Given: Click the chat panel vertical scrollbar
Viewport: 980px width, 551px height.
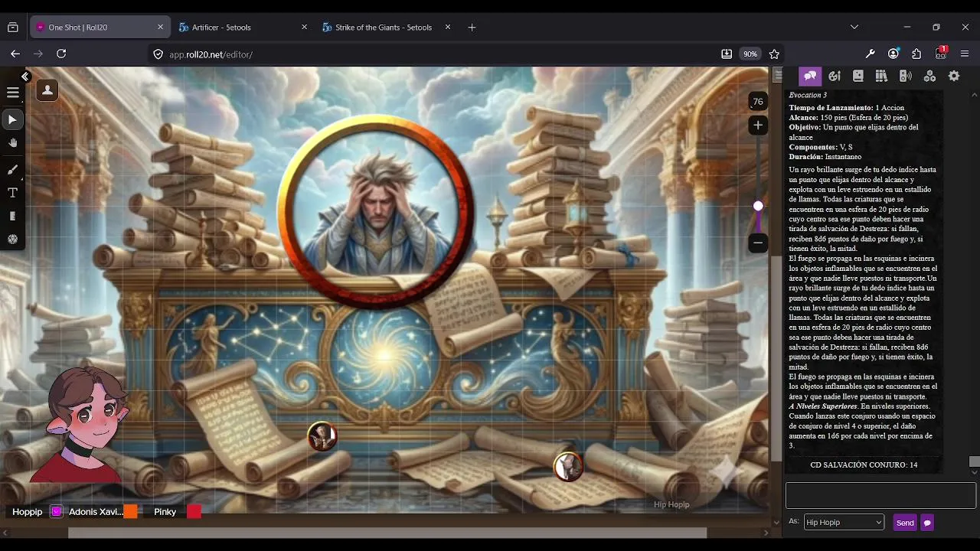Looking at the screenshot, I should point(974,461).
